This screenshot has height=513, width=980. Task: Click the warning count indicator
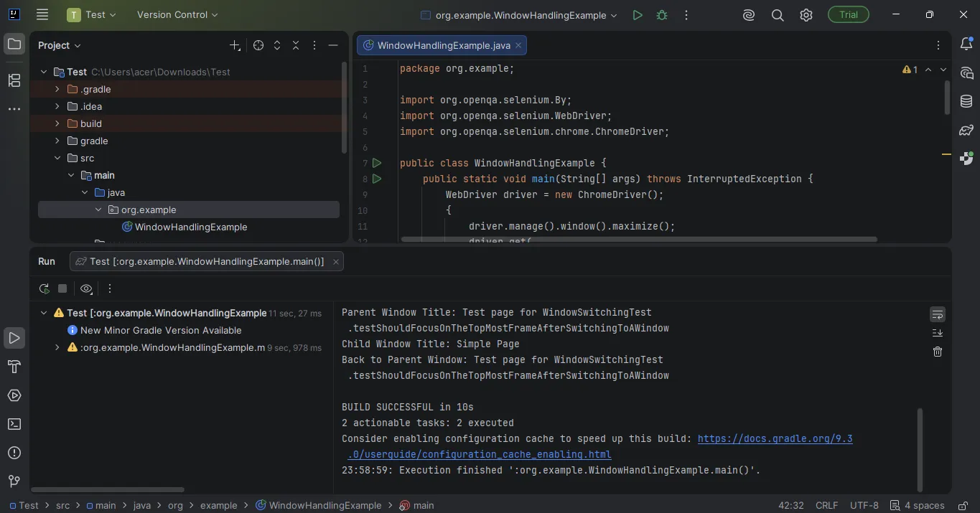pos(910,70)
